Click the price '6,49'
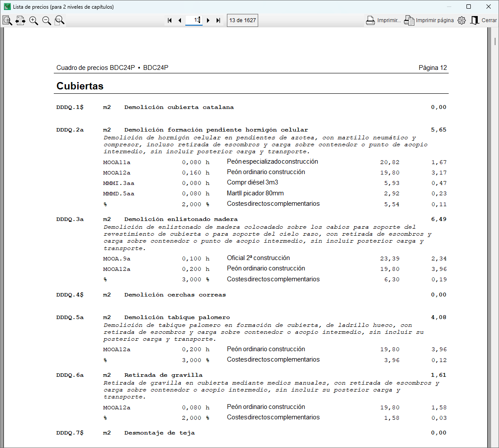Viewport: 499px width, 448px height. tap(439, 219)
